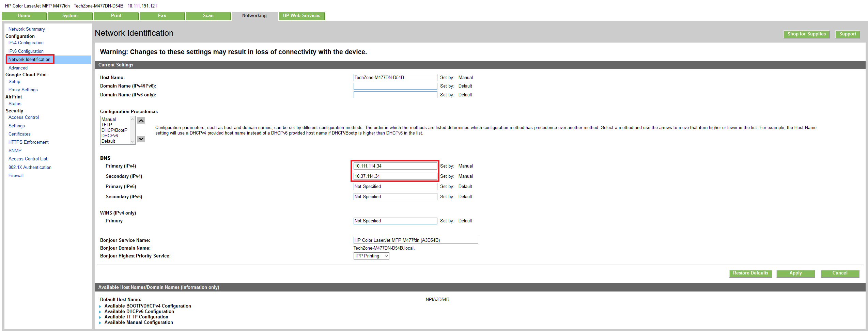Click the Cancel button

(x=840, y=273)
